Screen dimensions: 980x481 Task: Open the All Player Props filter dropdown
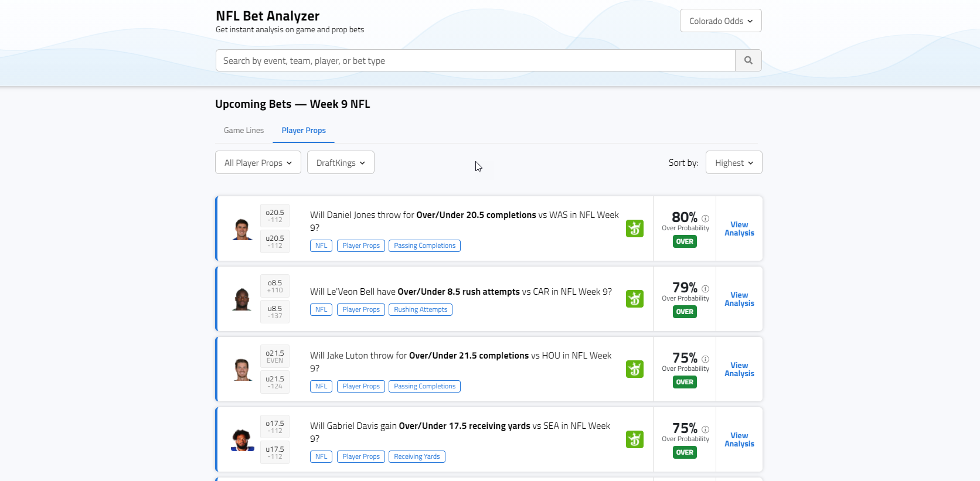click(x=258, y=163)
